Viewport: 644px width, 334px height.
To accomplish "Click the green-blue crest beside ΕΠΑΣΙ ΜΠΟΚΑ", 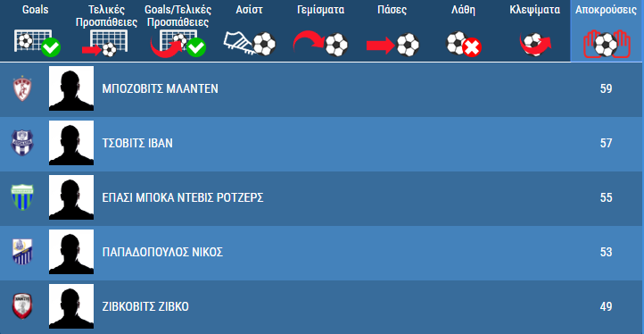I will point(22,197).
